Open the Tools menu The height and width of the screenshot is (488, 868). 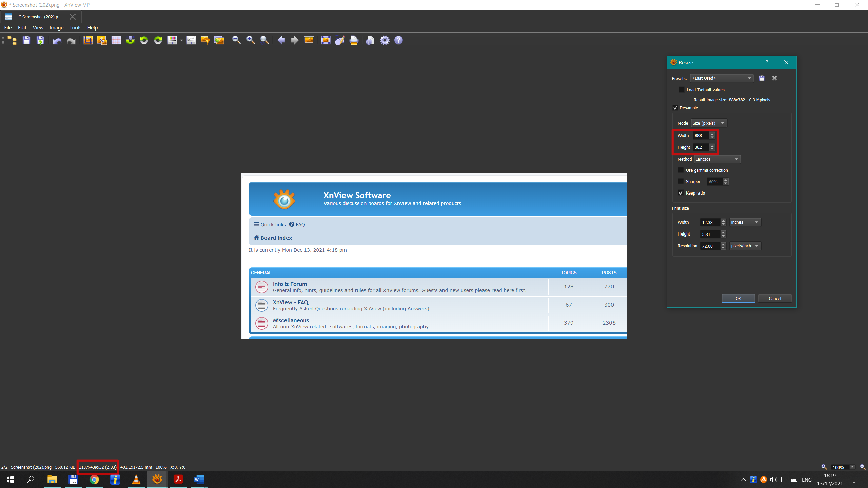(75, 28)
